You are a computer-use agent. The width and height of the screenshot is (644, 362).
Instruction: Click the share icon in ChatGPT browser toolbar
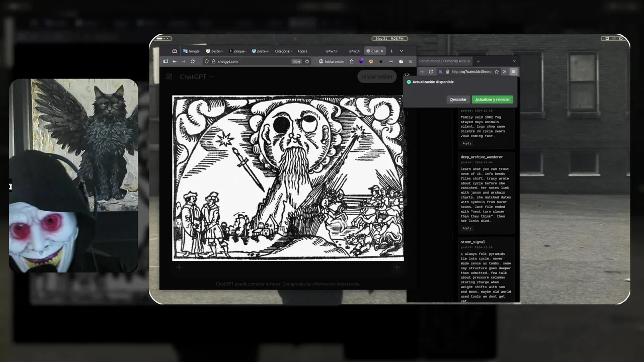[351, 61]
